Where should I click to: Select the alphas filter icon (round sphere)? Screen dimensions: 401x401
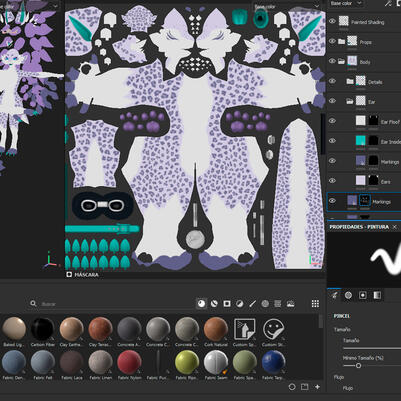265,304
